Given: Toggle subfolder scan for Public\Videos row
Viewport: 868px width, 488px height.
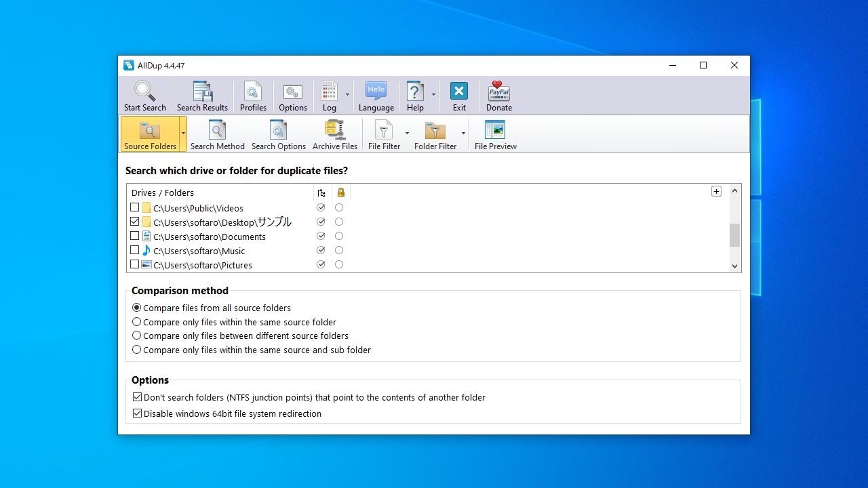Looking at the screenshot, I should coord(321,207).
